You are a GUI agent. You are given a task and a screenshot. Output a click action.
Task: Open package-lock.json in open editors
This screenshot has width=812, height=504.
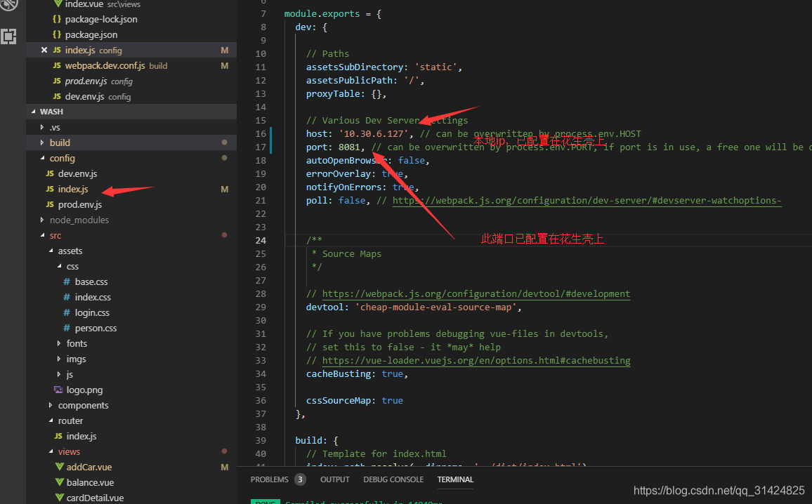click(101, 19)
